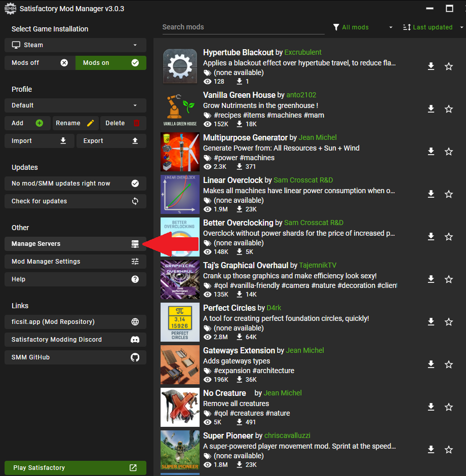The height and width of the screenshot is (476, 466).
Task: Favorite the No Creature mod
Action: [449, 407]
